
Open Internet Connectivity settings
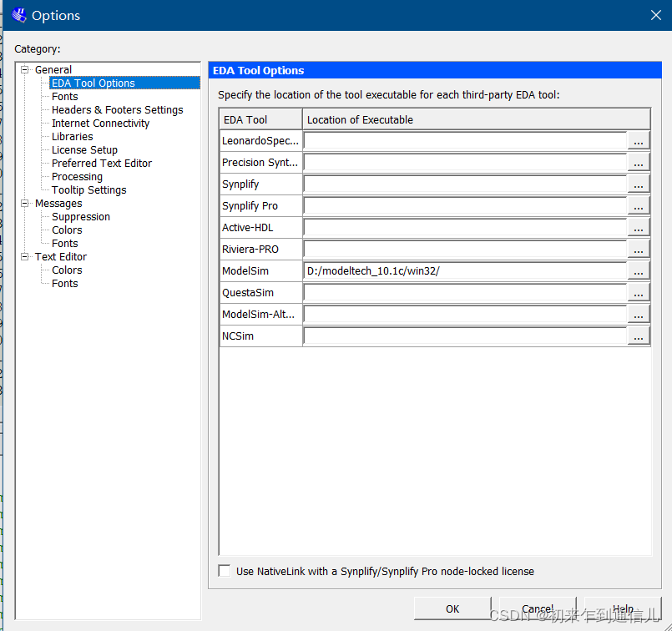[x=100, y=123]
